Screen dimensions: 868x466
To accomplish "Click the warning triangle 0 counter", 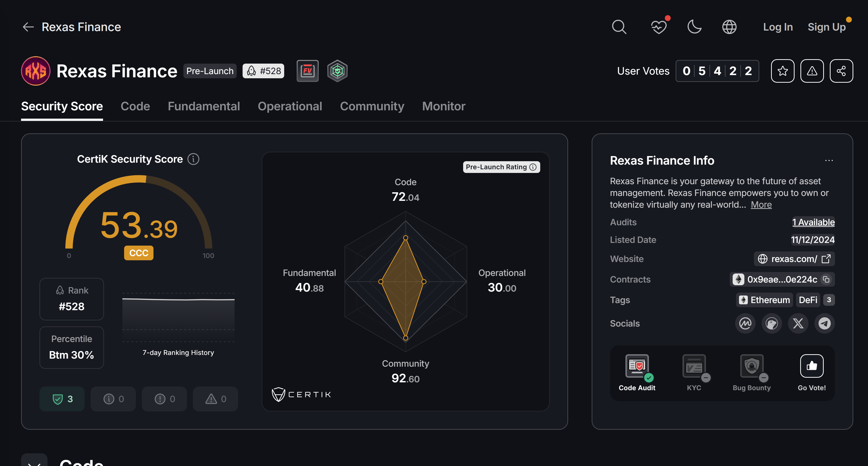I will click(216, 399).
